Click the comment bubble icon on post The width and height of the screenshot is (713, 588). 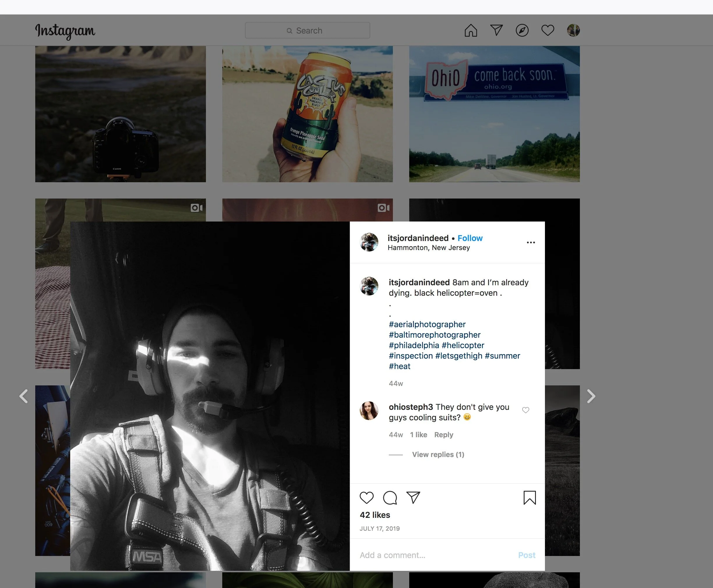click(x=390, y=497)
